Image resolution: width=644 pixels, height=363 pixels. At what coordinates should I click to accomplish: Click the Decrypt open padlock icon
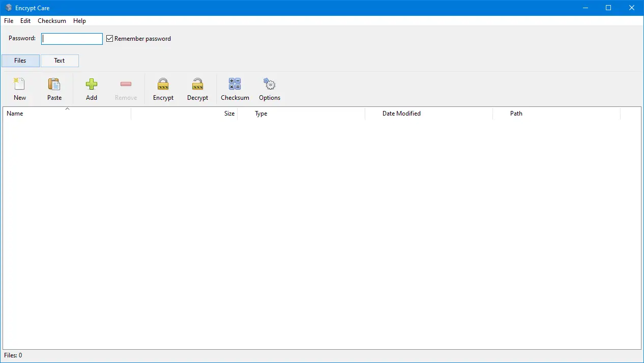tap(197, 85)
